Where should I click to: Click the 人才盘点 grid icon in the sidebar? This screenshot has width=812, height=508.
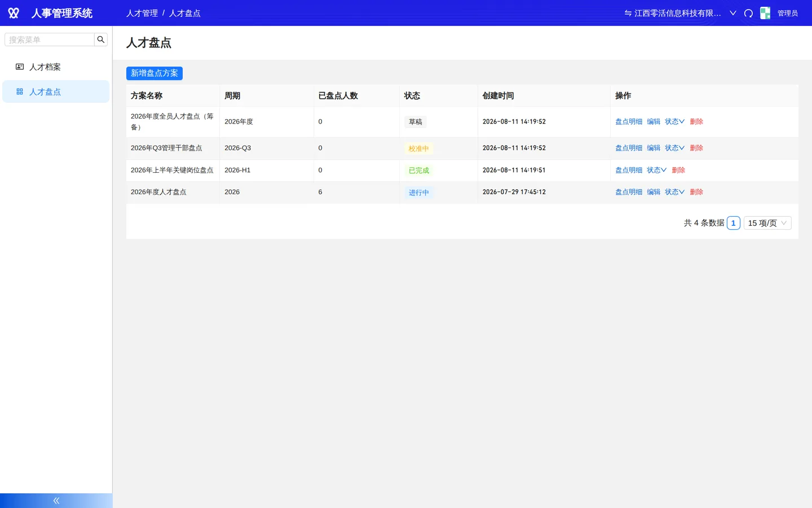[20, 91]
